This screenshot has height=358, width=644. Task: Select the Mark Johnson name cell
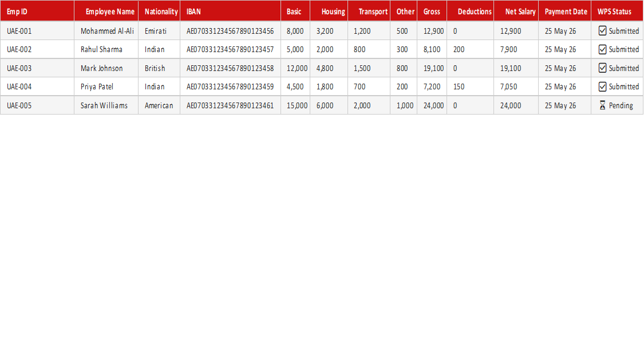coord(106,68)
